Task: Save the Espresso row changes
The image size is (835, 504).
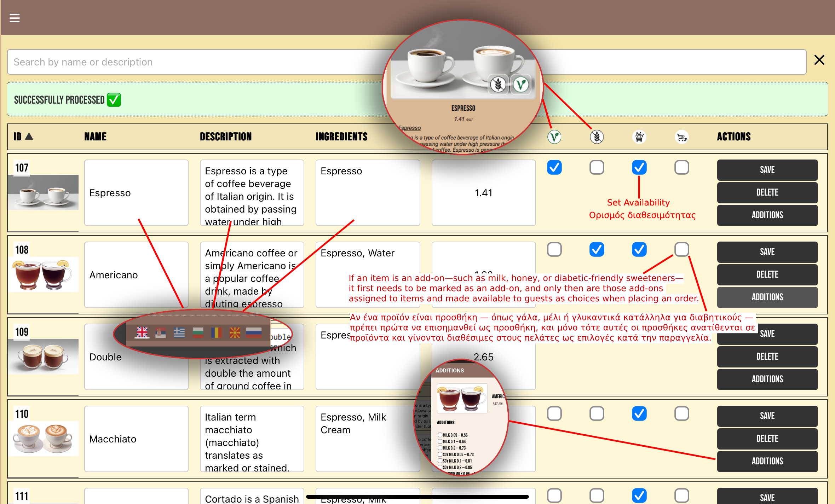Action: coord(767,170)
